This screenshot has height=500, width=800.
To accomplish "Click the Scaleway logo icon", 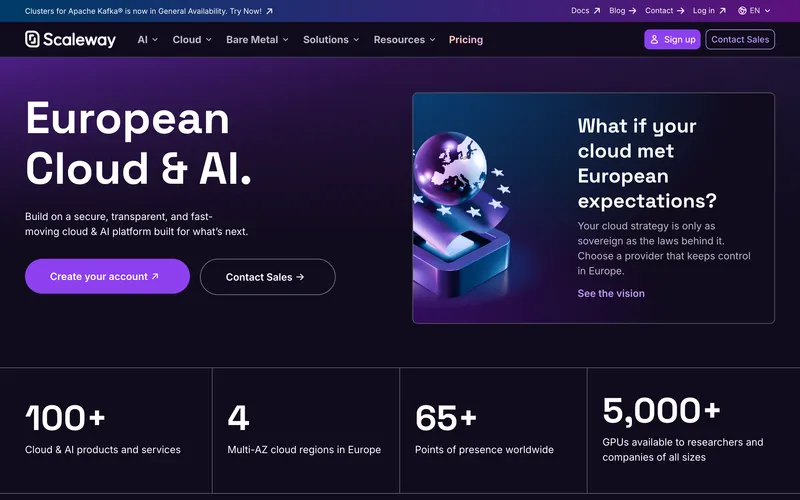I will (x=32, y=39).
